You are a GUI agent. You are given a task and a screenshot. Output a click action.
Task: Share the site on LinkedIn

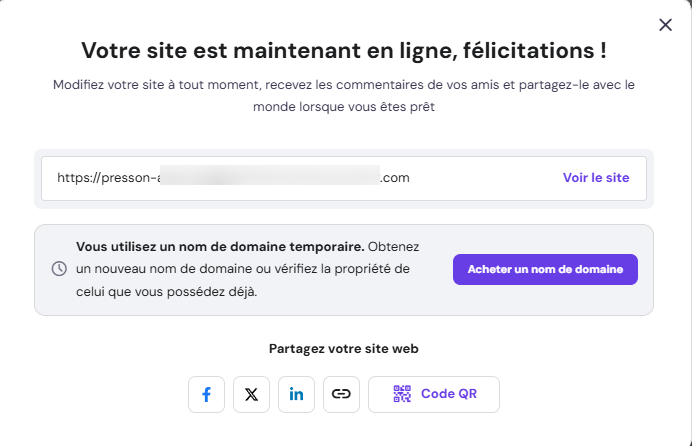point(297,394)
